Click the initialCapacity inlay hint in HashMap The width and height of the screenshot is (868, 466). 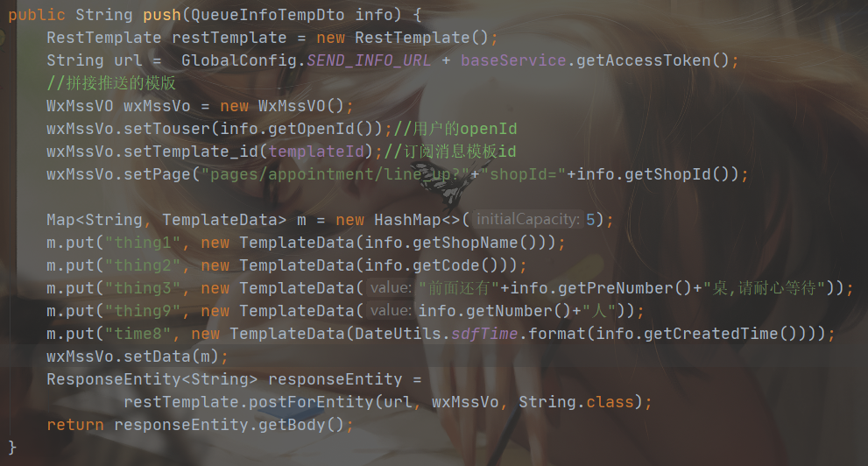(528, 220)
